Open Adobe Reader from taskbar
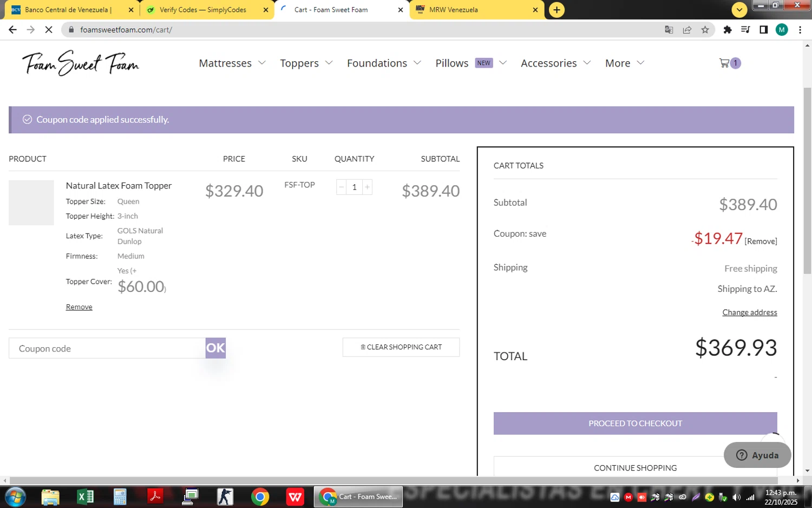This screenshot has height=508, width=812. (x=155, y=497)
